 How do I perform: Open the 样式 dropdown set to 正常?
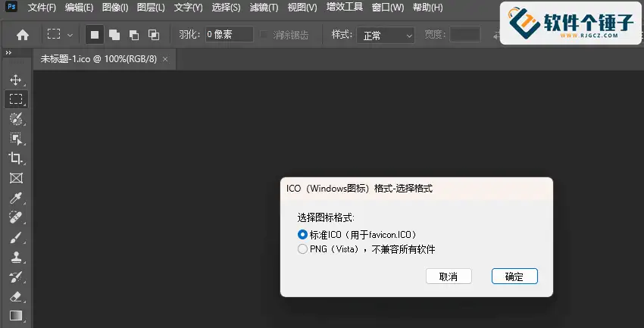(x=386, y=36)
